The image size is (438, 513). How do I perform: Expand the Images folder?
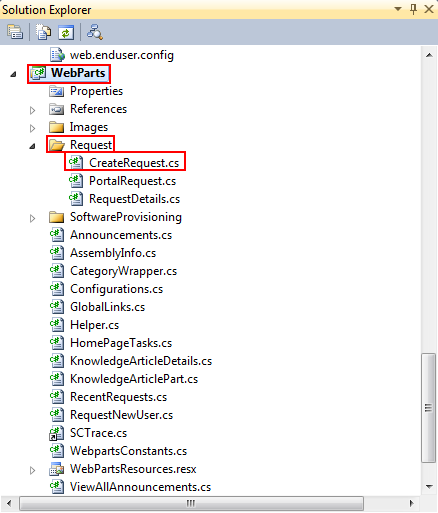click(x=32, y=128)
